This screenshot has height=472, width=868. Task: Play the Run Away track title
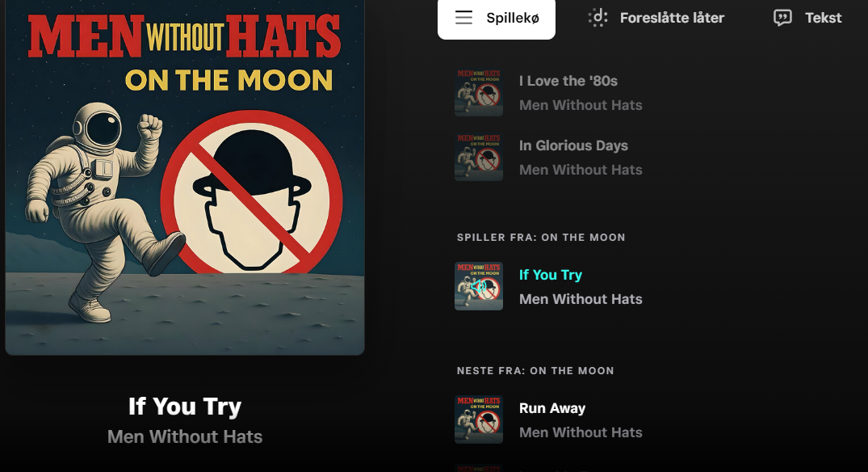click(551, 408)
